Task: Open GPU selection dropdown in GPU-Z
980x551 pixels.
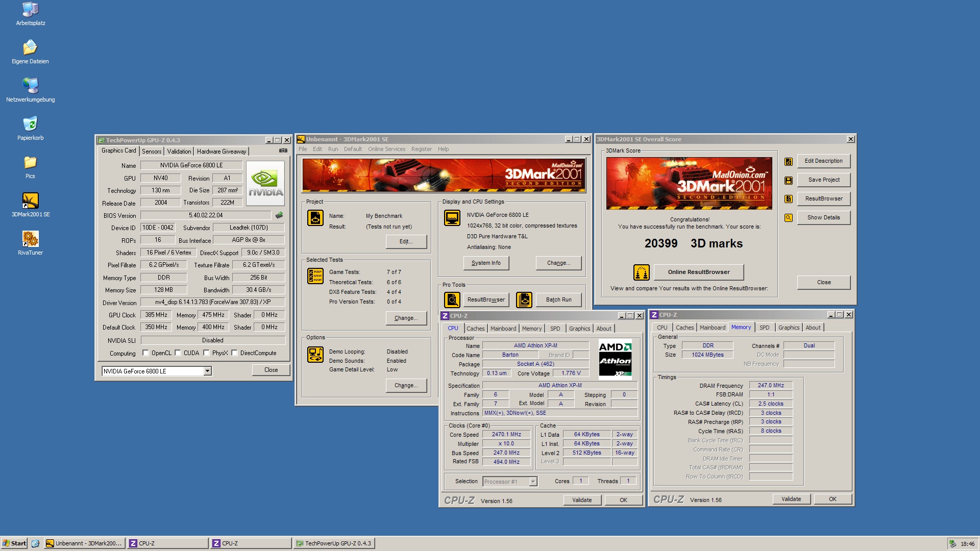Action: pyautogui.click(x=208, y=371)
